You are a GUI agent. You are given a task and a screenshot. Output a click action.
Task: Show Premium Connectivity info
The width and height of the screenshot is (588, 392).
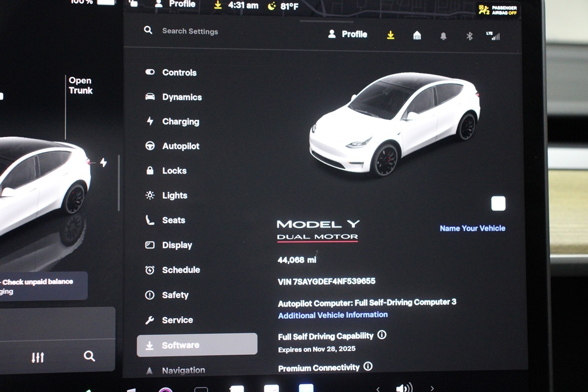pyautogui.click(x=368, y=367)
